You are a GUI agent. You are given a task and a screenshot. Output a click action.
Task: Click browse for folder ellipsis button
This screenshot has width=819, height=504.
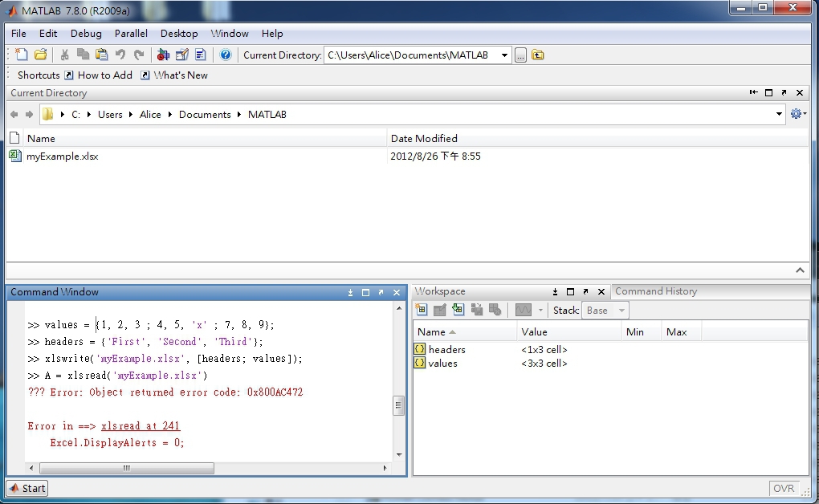tap(520, 55)
